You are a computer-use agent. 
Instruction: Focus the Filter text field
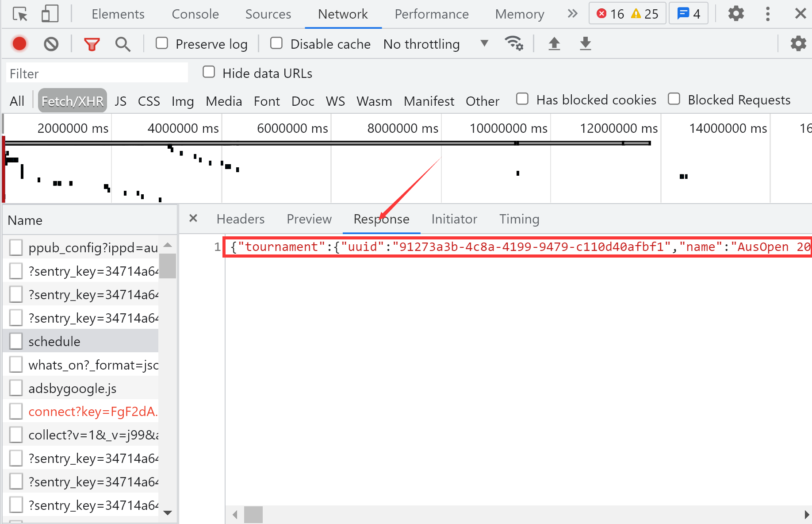click(x=97, y=73)
